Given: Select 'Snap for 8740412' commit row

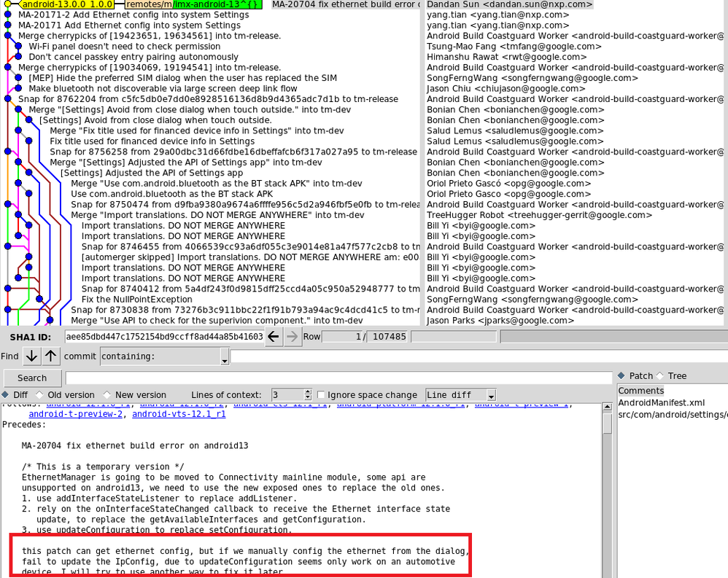Looking at the screenshot, I should point(251,289).
